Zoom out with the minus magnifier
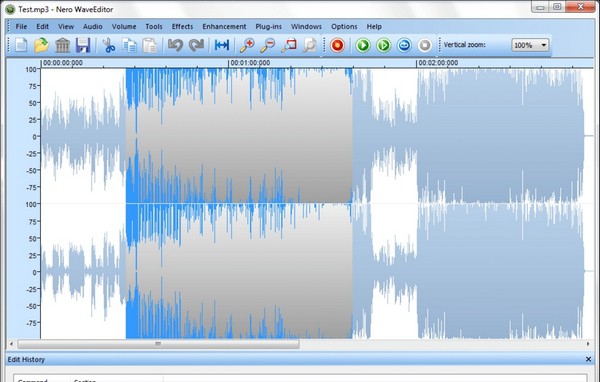Viewport: 600px width, 382px height. click(x=267, y=45)
